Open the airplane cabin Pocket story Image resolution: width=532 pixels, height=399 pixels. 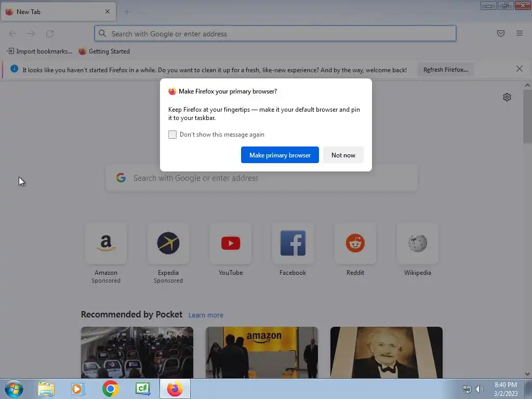(137, 353)
